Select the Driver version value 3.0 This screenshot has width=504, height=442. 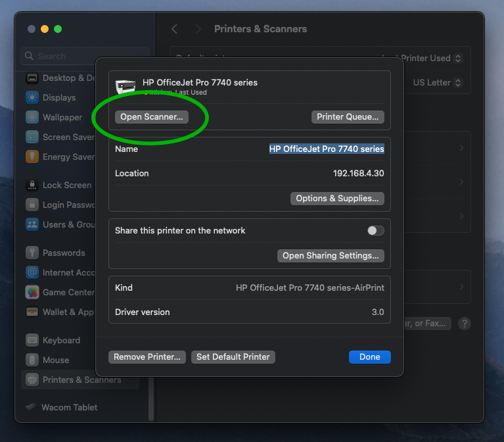(378, 312)
